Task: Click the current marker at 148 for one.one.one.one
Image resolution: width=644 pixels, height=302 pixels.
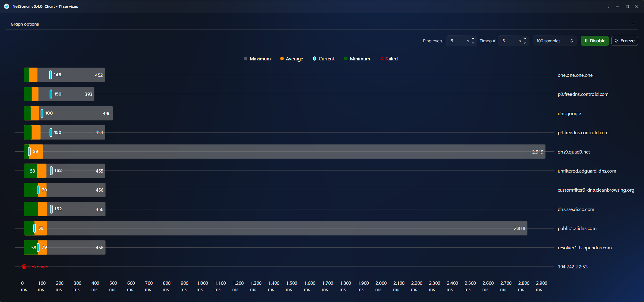Action: (51, 75)
